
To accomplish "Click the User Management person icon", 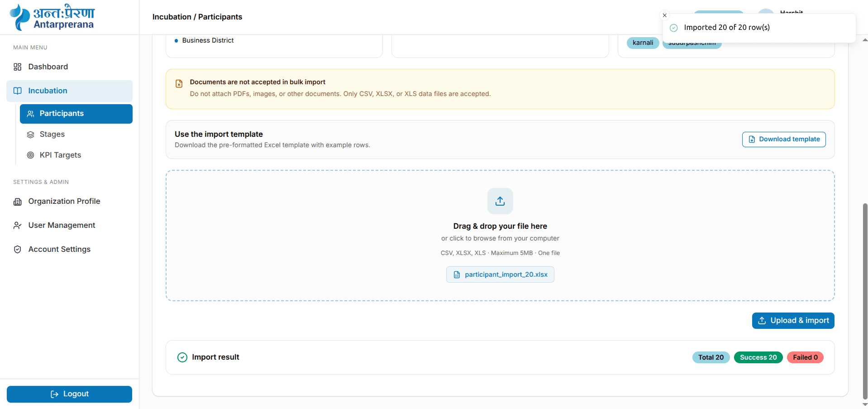I will point(18,226).
